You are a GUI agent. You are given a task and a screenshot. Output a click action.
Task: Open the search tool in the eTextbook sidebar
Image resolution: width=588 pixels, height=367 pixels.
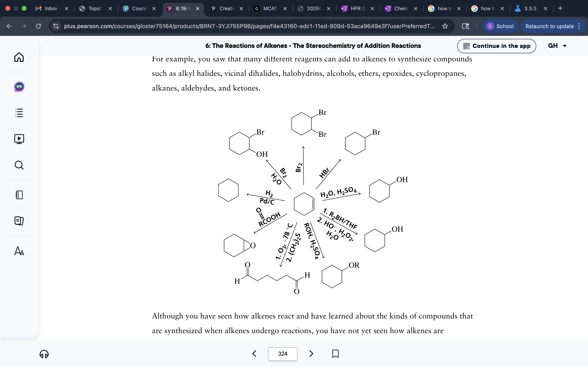19,165
